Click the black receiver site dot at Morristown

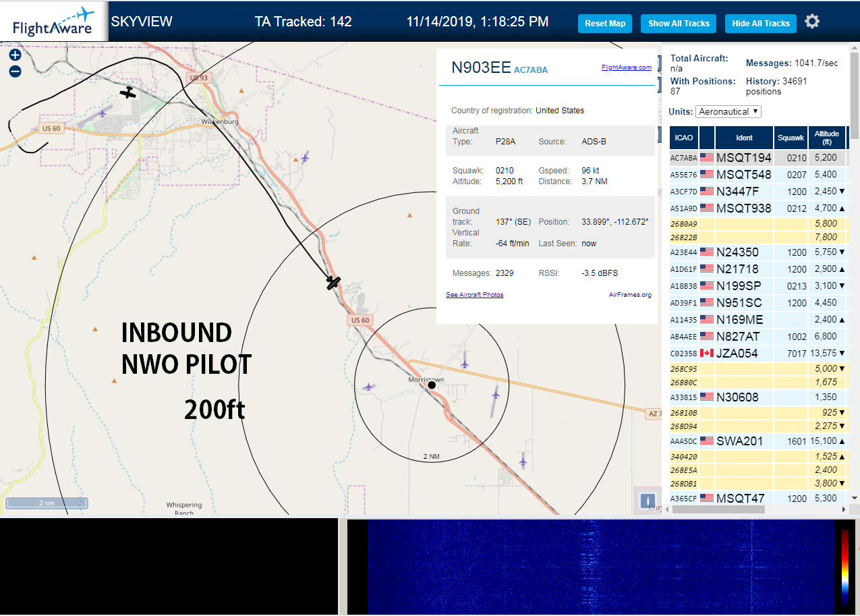coord(432,385)
